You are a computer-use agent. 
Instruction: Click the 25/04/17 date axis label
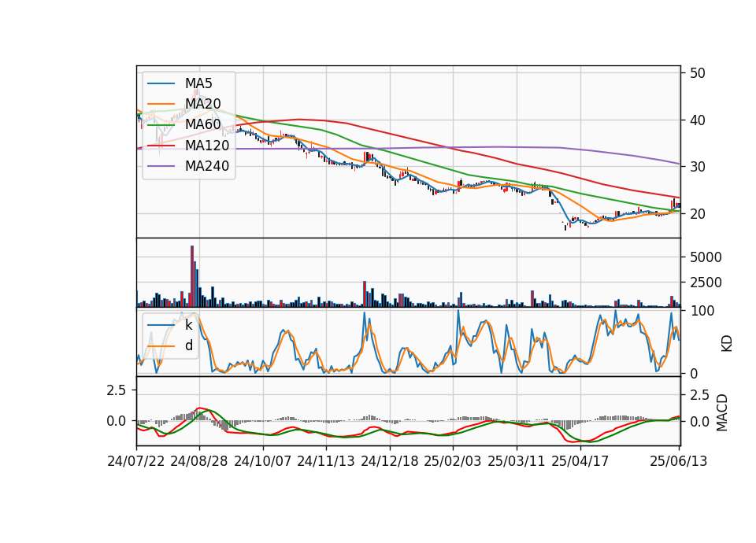580,461
